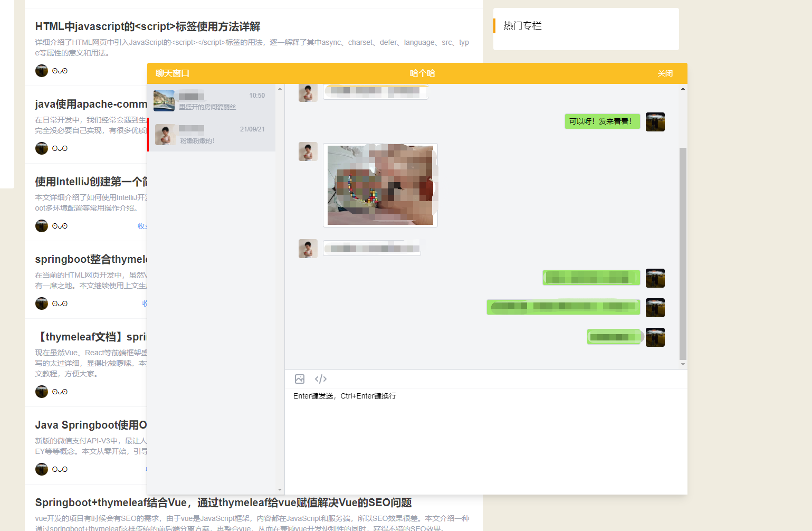Click the code snippet icon in chat toolbar

click(321, 379)
